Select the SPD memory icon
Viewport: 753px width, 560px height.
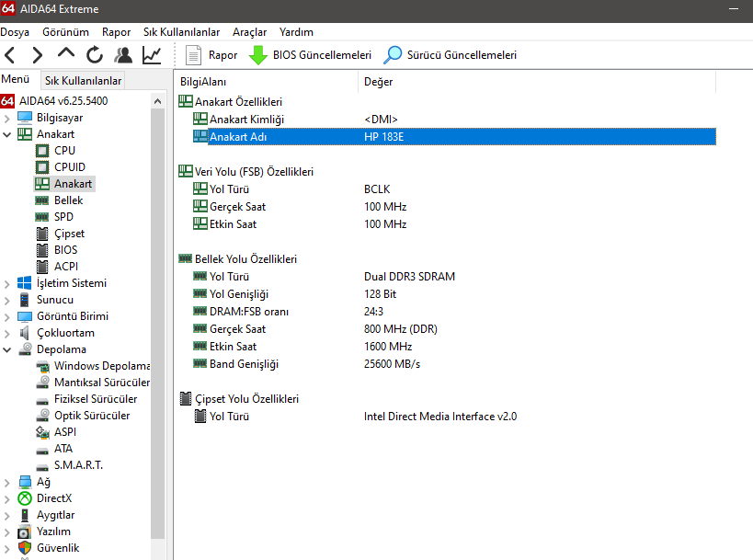pos(42,217)
